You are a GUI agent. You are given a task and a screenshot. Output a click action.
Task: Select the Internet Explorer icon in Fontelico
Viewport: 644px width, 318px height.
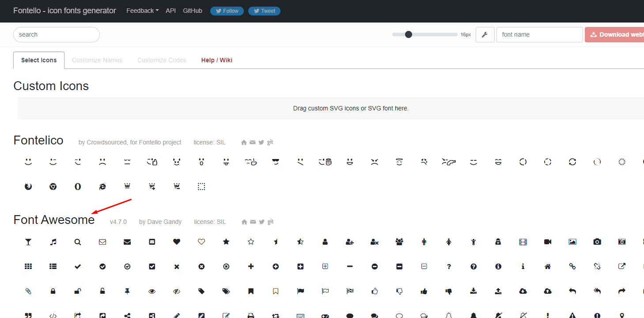[102, 187]
